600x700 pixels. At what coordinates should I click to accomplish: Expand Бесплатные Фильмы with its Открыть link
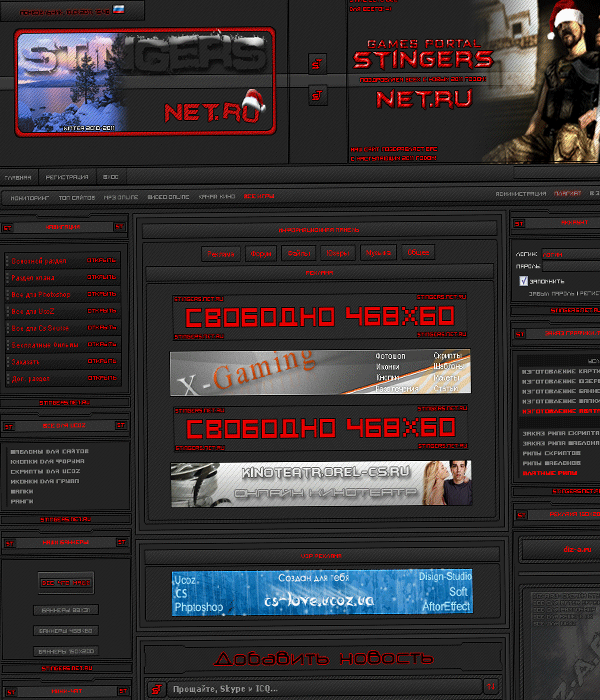102,344
